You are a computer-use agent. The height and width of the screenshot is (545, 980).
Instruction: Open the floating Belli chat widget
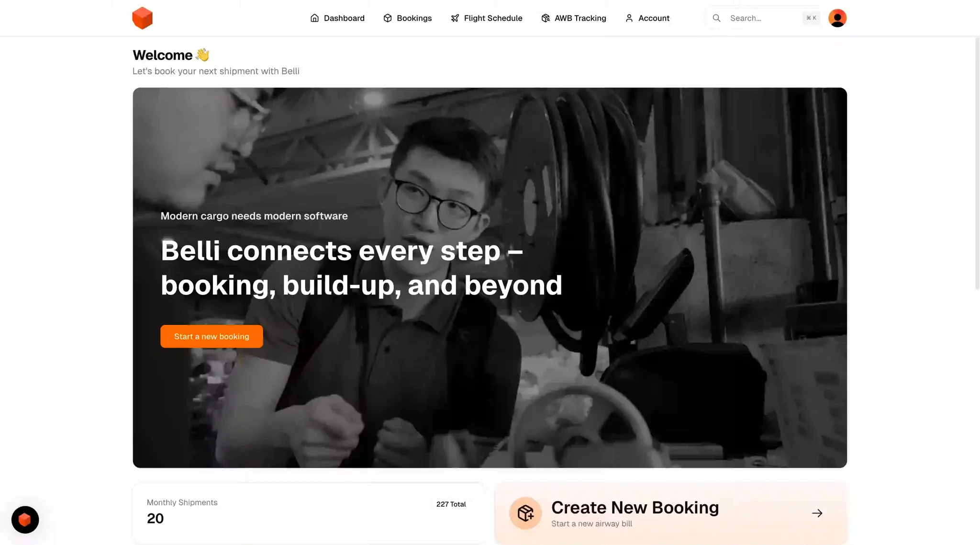coord(25,520)
